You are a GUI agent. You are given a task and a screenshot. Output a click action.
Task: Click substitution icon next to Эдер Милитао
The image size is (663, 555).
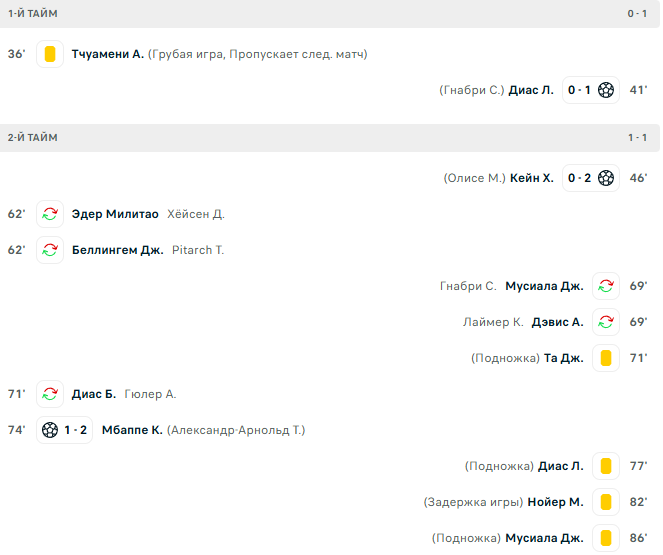50,214
